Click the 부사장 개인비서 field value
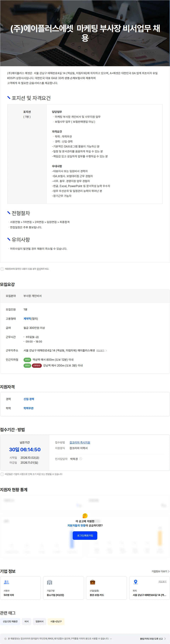 pos(33,296)
